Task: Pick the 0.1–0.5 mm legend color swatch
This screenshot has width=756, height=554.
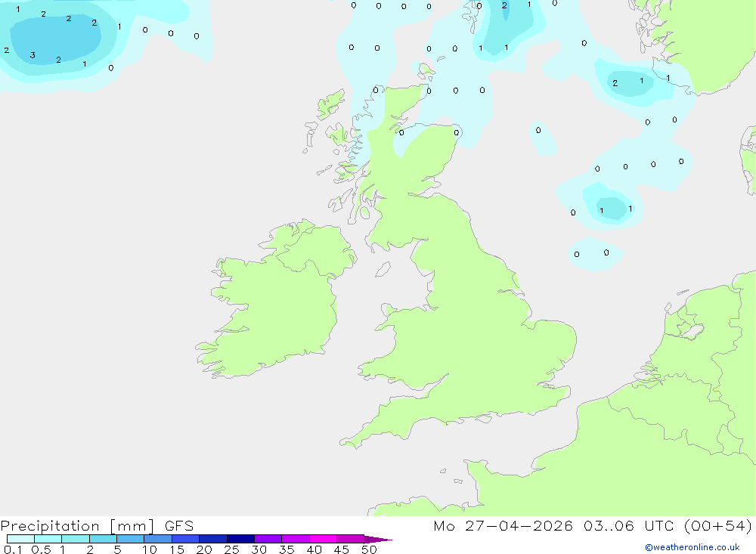Action: pyautogui.click(x=20, y=539)
